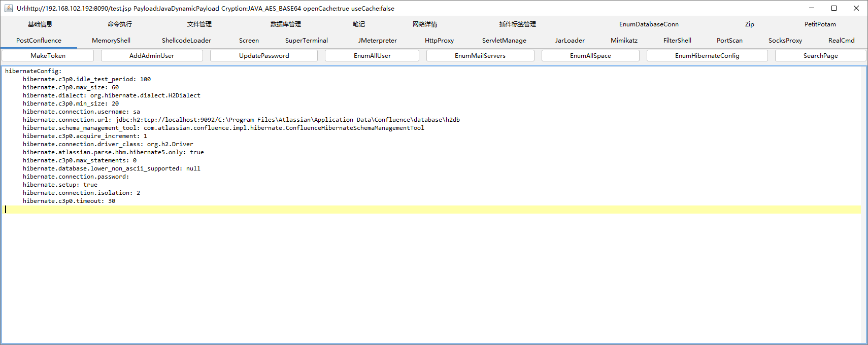The width and height of the screenshot is (868, 345).
Task: Open the RealCmd tab
Action: (841, 41)
